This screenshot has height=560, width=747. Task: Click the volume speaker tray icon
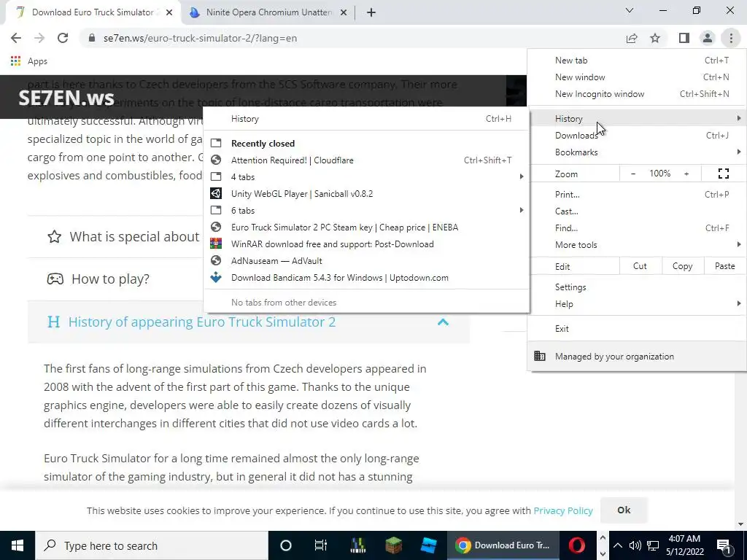pyautogui.click(x=635, y=545)
